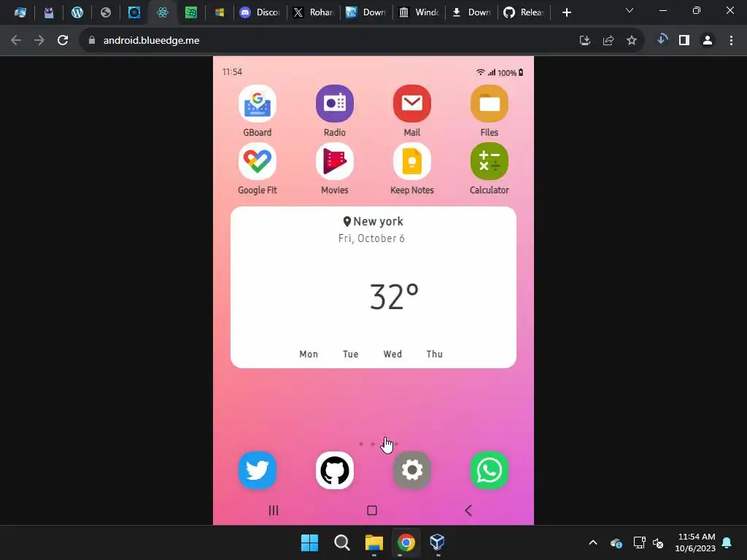Viewport: 747px width, 560px height.
Task: Show hidden system tray icons
Action: point(593,542)
